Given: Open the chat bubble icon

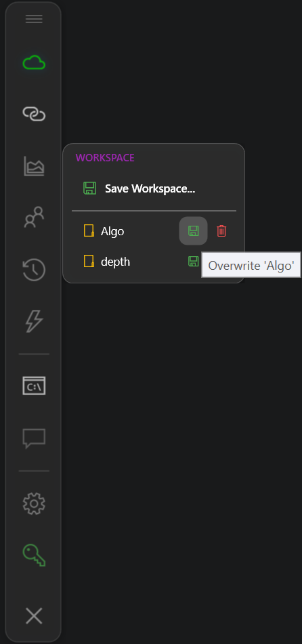Looking at the screenshot, I should [34, 439].
